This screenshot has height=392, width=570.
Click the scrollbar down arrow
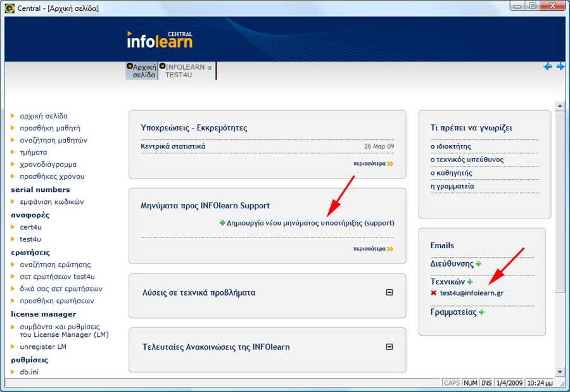[560, 372]
